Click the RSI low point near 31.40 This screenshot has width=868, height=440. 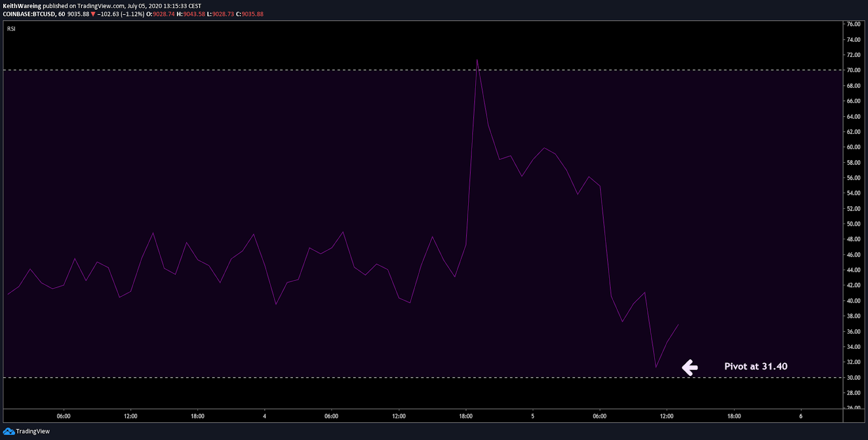click(656, 367)
